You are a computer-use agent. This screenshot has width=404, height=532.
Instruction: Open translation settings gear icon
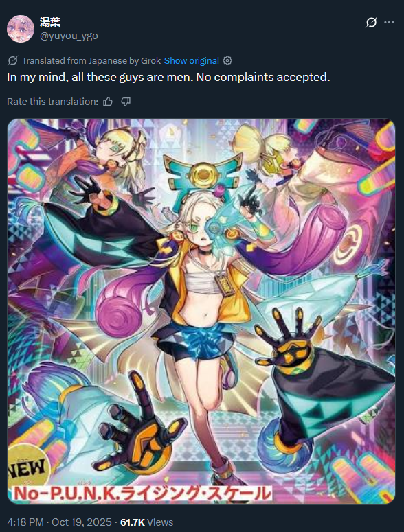(x=227, y=60)
